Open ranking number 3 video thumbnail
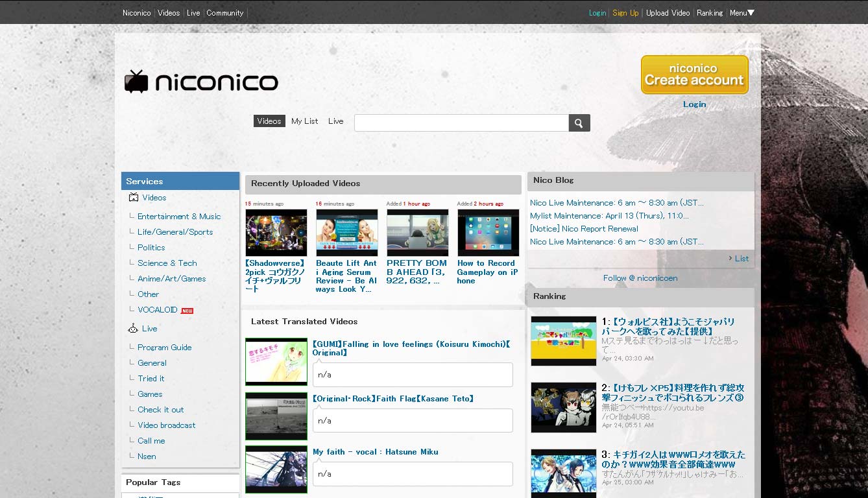The image size is (868, 498). click(x=564, y=473)
